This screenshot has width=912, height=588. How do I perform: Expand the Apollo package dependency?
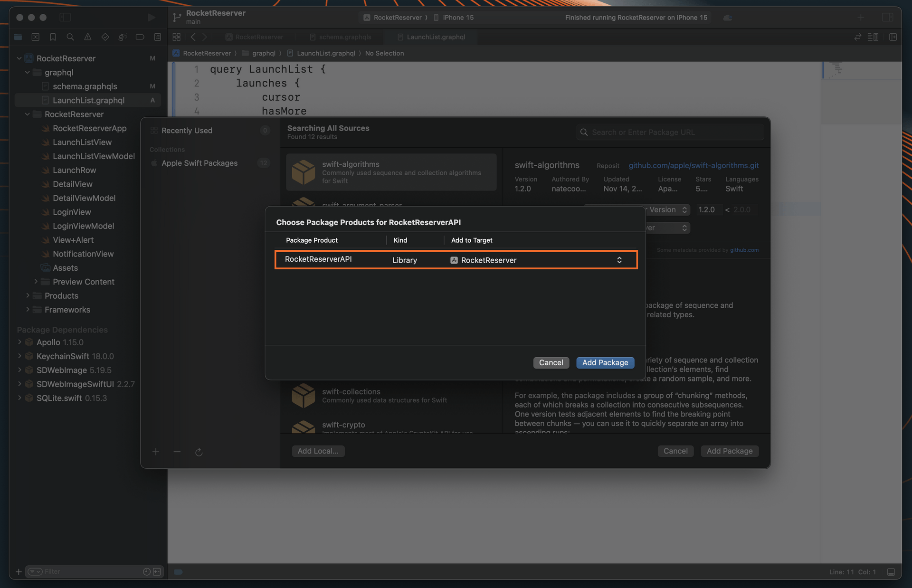(x=19, y=342)
